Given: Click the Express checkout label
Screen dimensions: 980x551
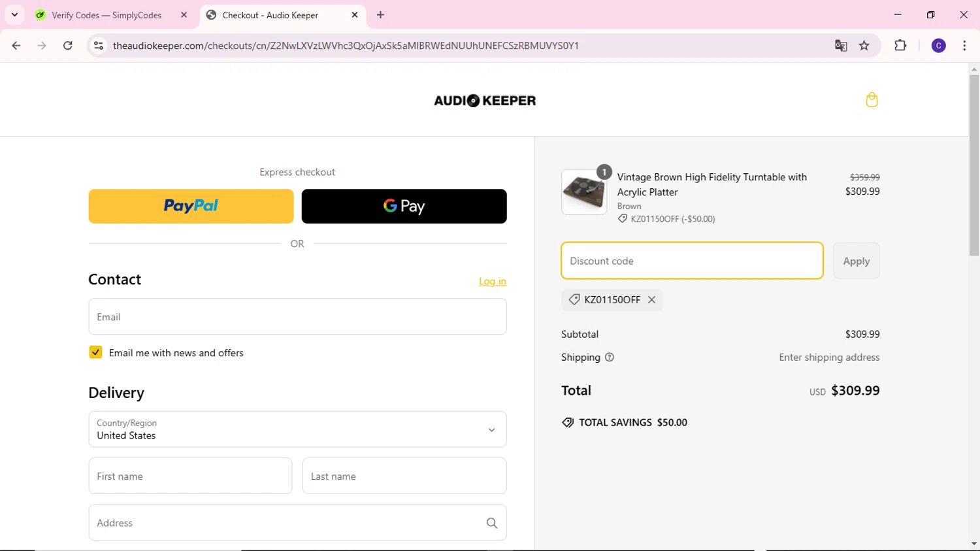Looking at the screenshot, I should point(297,172).
